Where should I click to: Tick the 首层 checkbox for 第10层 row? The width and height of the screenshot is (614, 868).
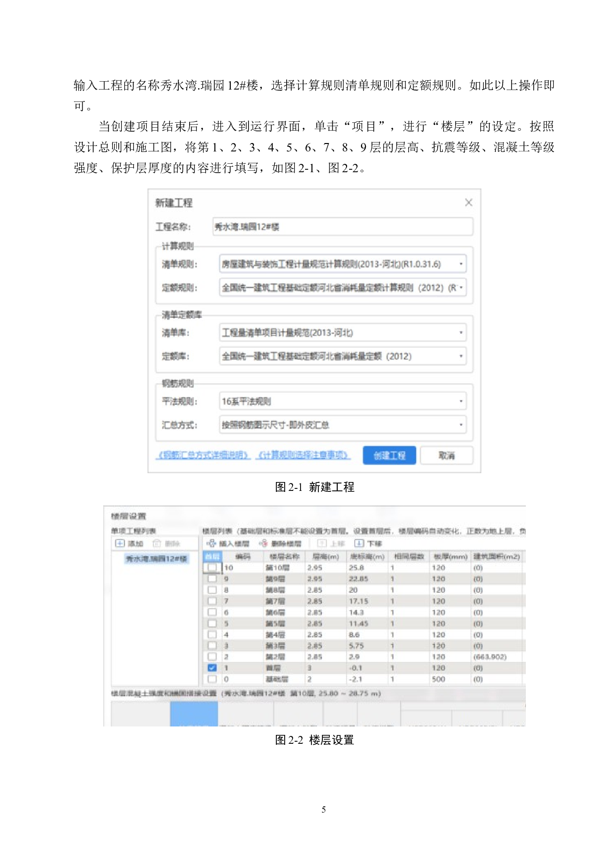pyautogui.click(x=212, y=568)
